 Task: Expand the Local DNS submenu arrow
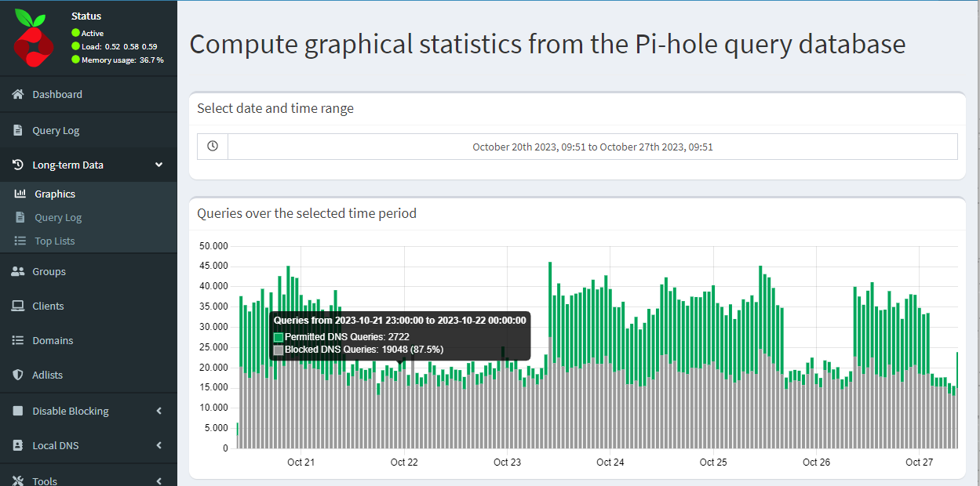coord(159,445)
